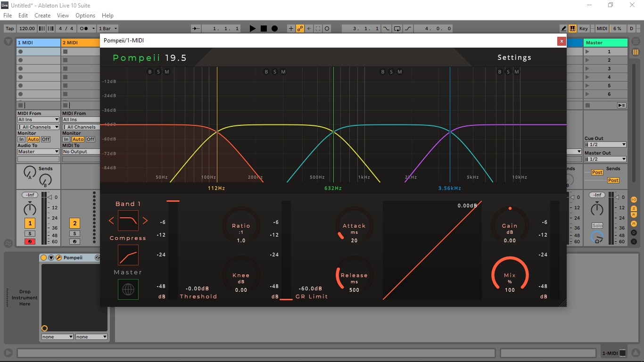Click the Tap tempo button

(x=9, y=28)
